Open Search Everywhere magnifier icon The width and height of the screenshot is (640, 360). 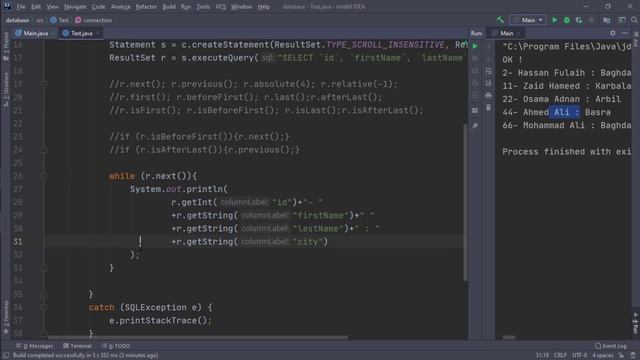tap(634, 20)
